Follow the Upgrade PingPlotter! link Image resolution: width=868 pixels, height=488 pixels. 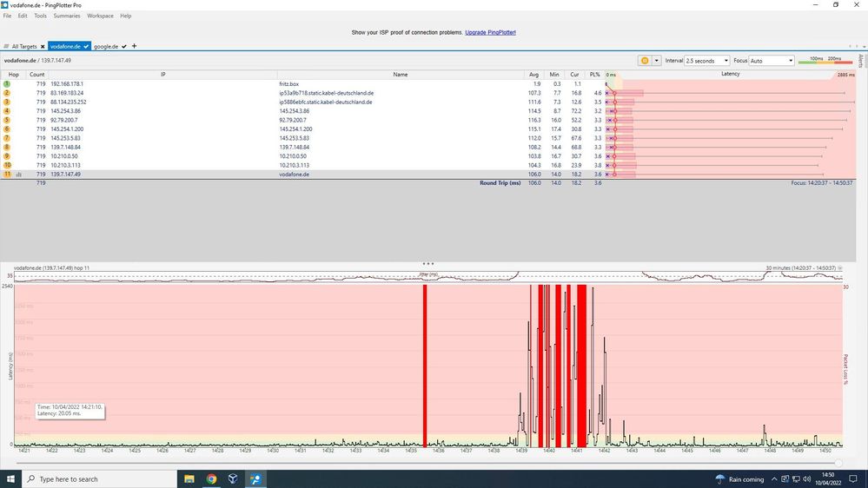pyautogui.click(x=490, y=32)
